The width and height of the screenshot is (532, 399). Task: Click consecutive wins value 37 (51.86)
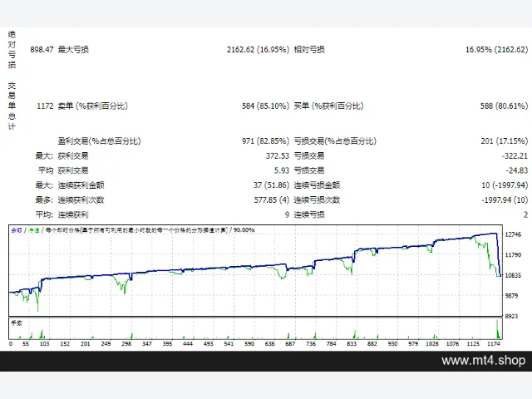(x=272, y=185)
